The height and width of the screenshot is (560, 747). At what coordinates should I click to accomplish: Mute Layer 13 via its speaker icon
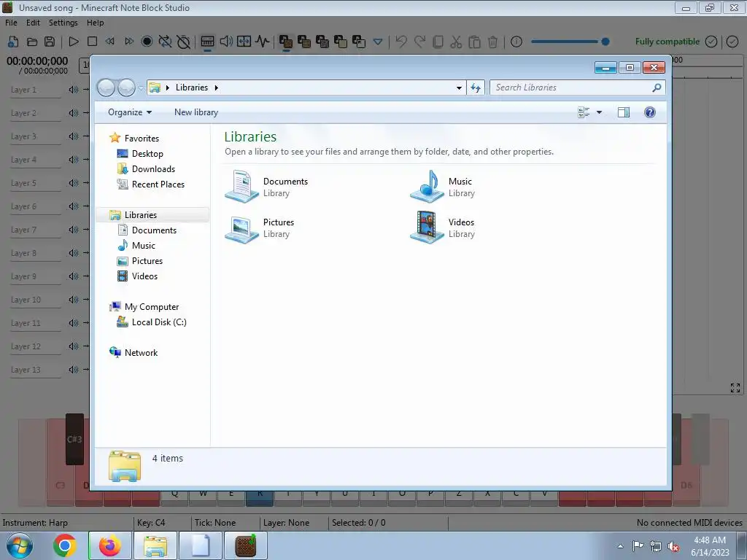pos(74,370)
